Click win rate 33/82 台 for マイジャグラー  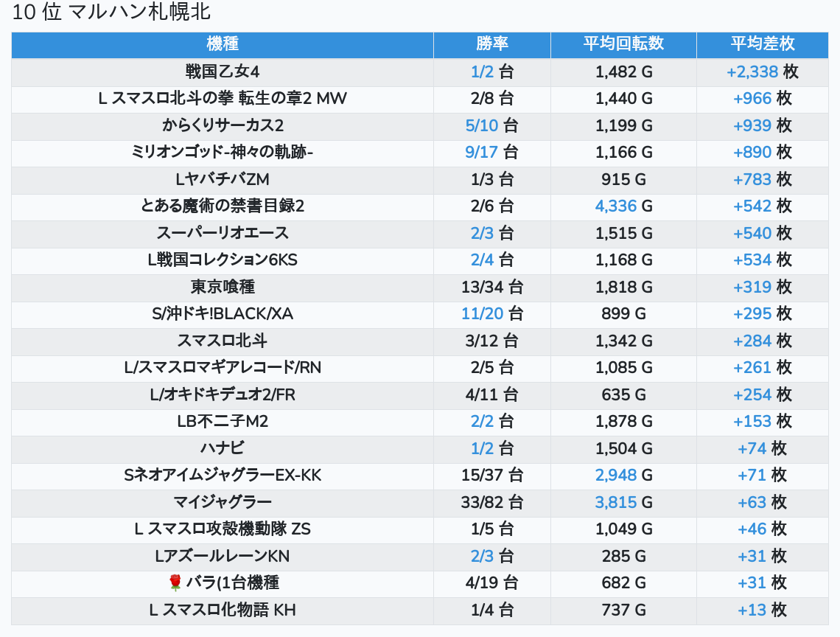pyautogui.click(x=491, y=502)
